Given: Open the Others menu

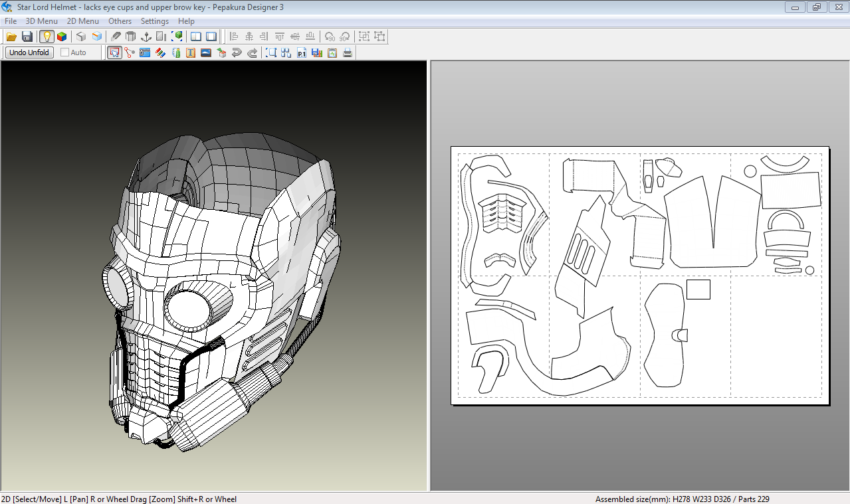Looking at the screenshot, I should [x=120, y=21].
